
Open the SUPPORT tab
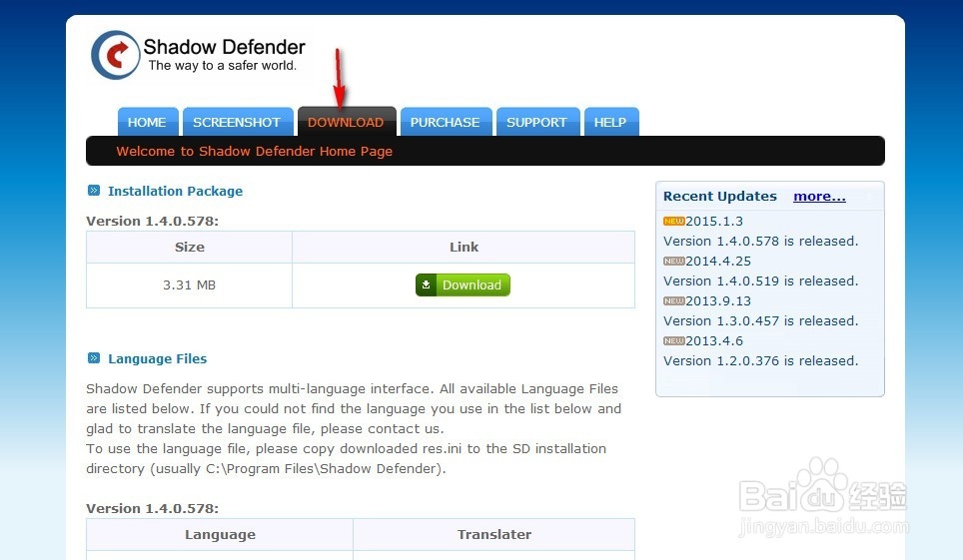[x=537, y=122]
